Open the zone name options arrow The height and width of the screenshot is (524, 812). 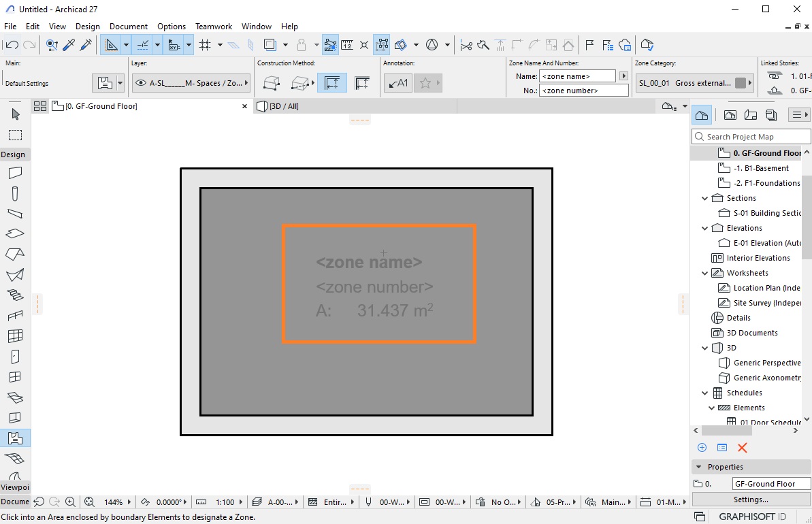pyautogui.click(x=623, y=76)
